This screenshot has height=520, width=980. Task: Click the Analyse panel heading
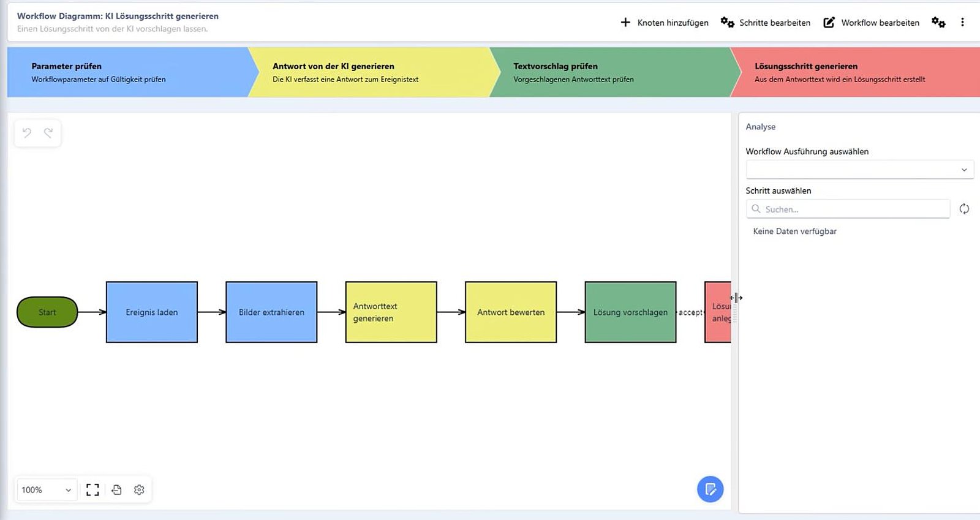click(x=761, y=127)
